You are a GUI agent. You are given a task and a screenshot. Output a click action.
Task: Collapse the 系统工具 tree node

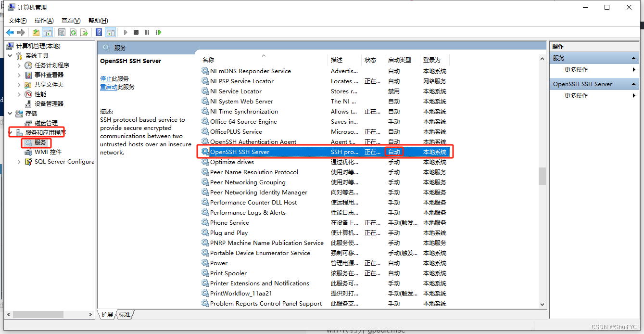tap(11, 55)
